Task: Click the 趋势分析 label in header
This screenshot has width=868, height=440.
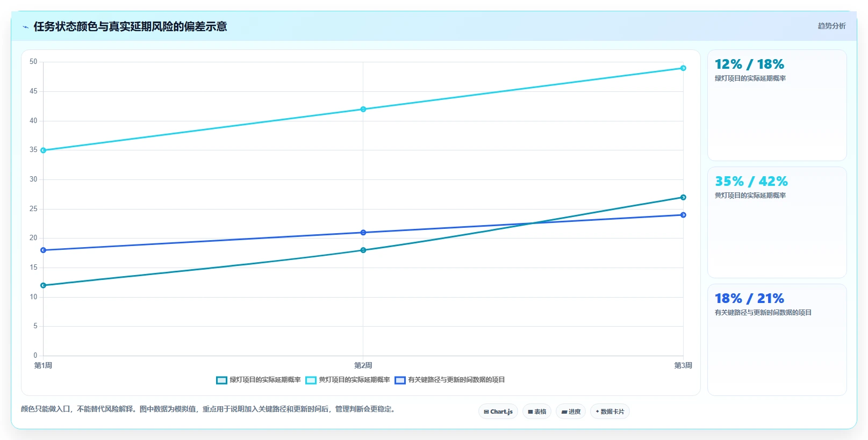Action: [831, 26]
